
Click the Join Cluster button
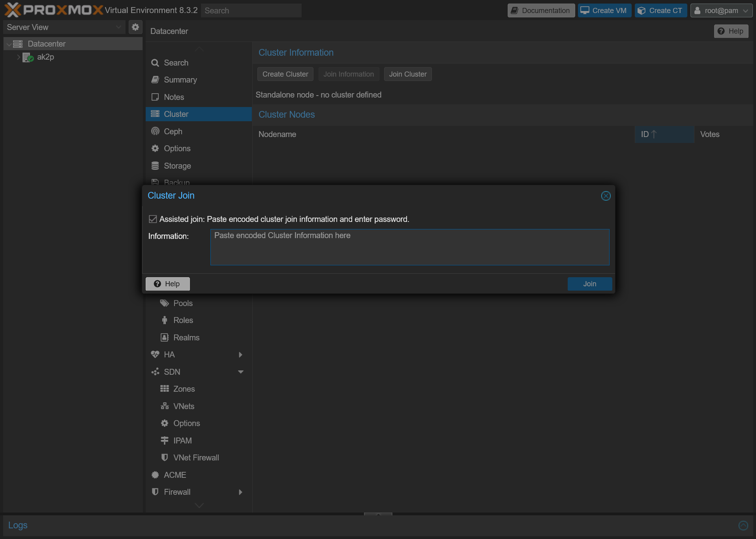coord(408,74)
